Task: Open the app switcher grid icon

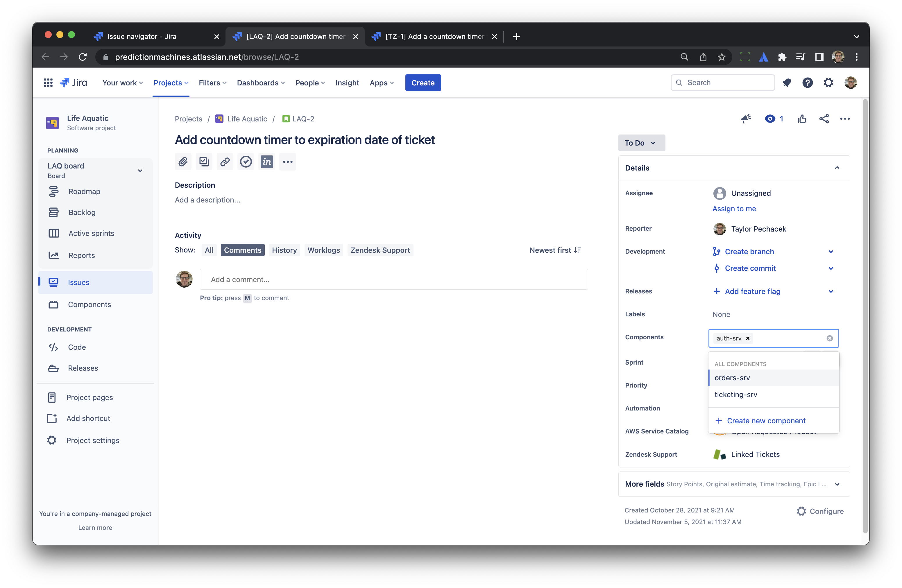Action: click(x=48, y=83)
